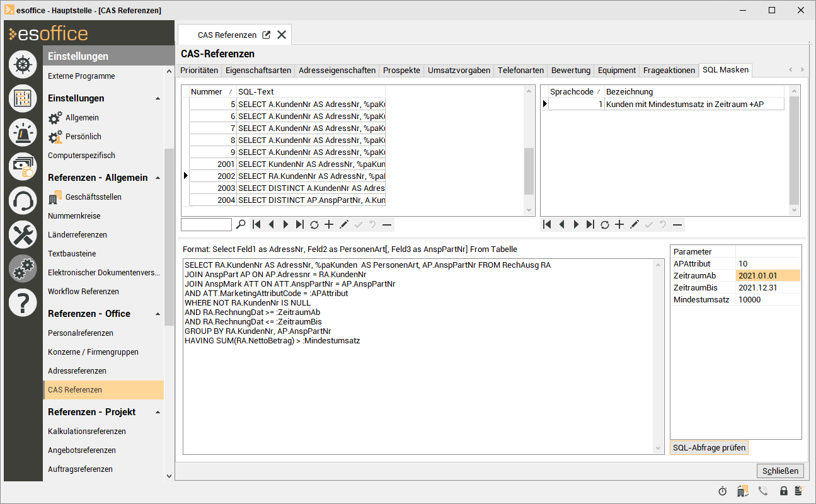Switch to the Prioritäten tab
This screenshot has width=816, height=504.
coord(199,71)
